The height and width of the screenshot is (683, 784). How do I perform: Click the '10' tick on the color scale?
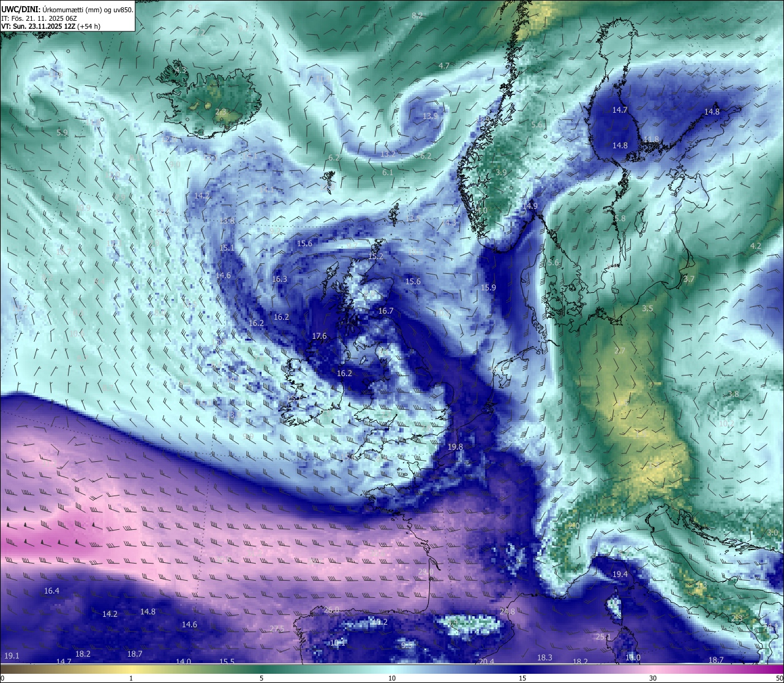[392, 678]
